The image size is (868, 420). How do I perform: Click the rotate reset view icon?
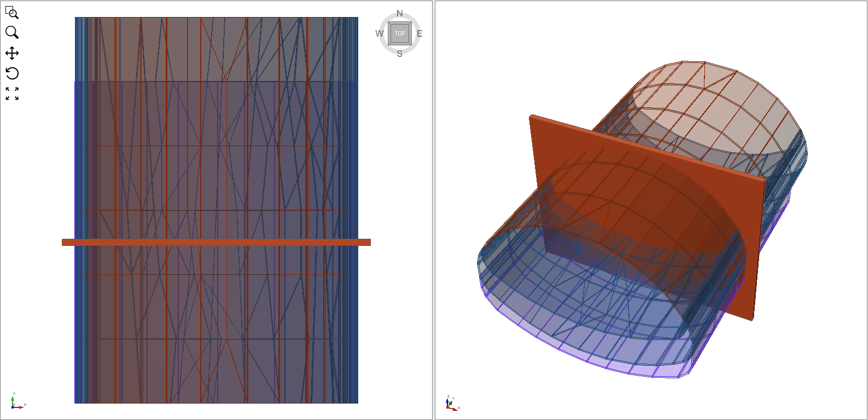point(12,73)
